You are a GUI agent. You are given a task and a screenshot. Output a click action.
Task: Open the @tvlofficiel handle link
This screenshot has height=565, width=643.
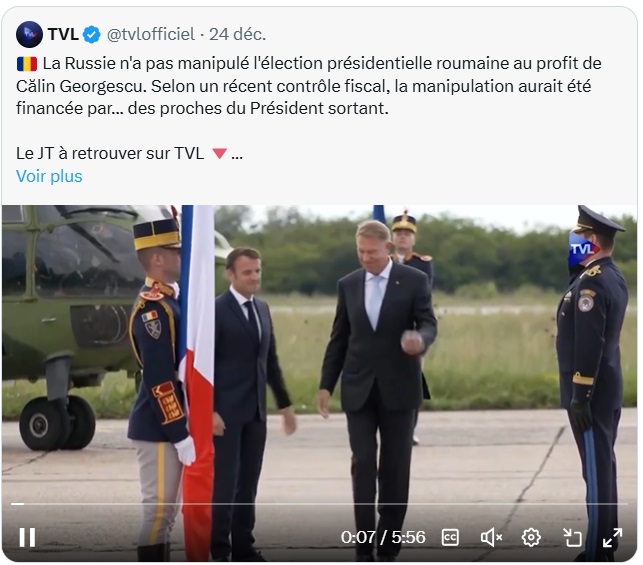click(x=150, y=34)
